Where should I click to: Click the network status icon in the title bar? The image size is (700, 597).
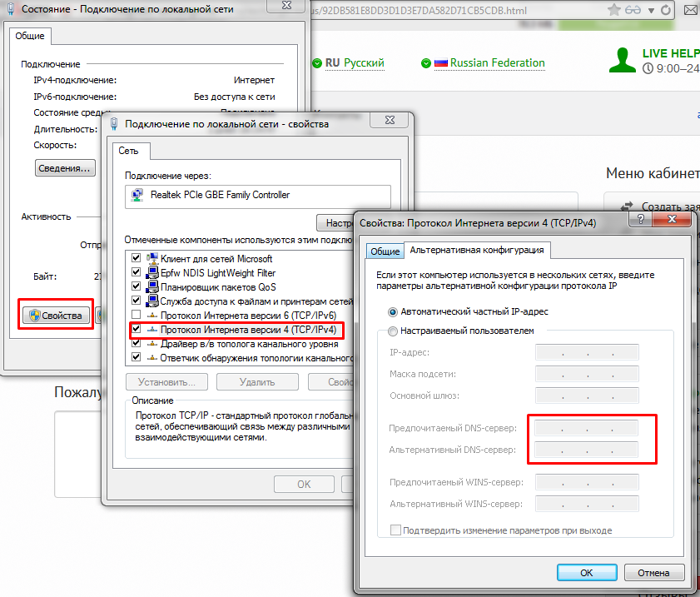tap(11, 9)
